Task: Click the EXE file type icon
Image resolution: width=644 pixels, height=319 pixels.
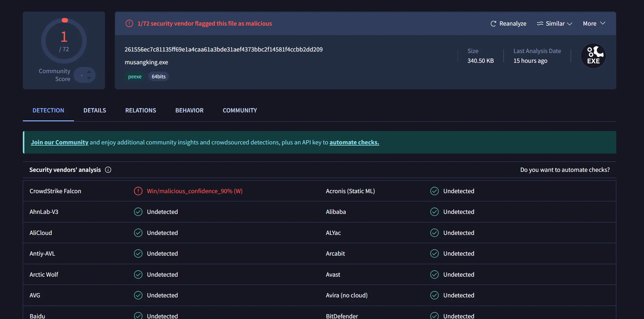Action: tap(593, 56)
